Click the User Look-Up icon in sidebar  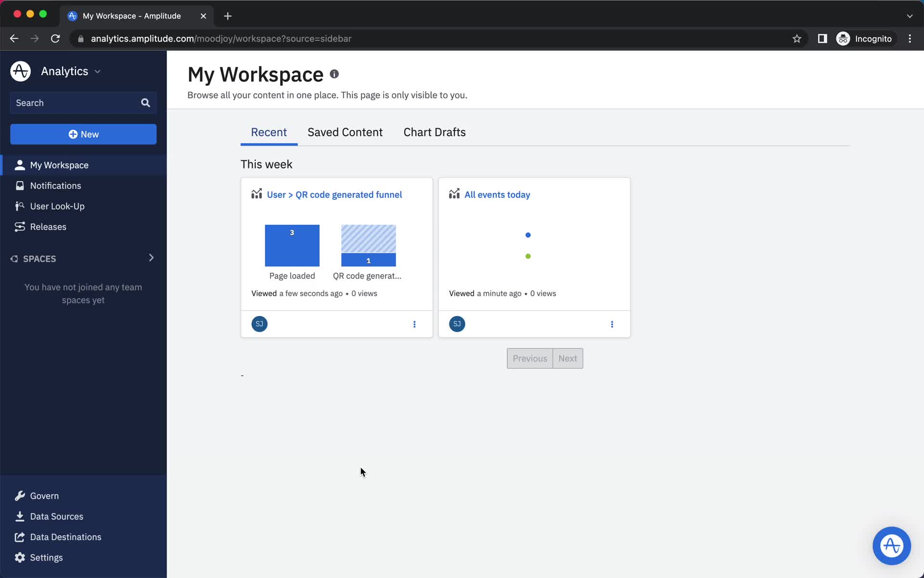pyautogui.click(x=20, y=206)
